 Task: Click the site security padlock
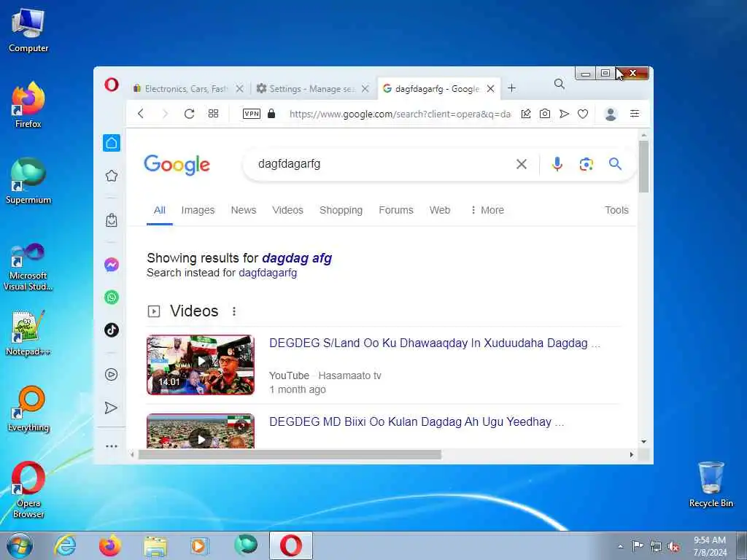click(x=271, y=113)
